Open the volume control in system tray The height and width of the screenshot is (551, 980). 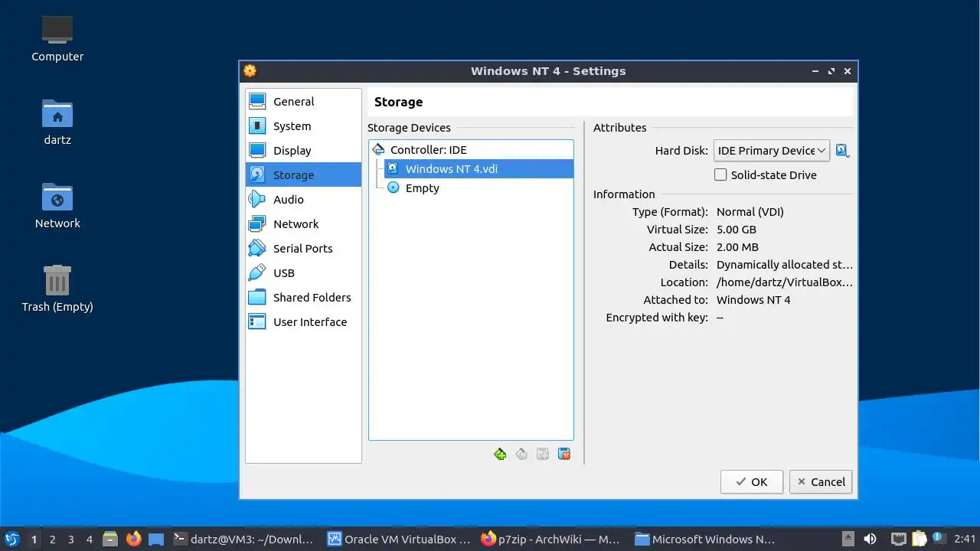pyautogui.click(x=870, y=539)
